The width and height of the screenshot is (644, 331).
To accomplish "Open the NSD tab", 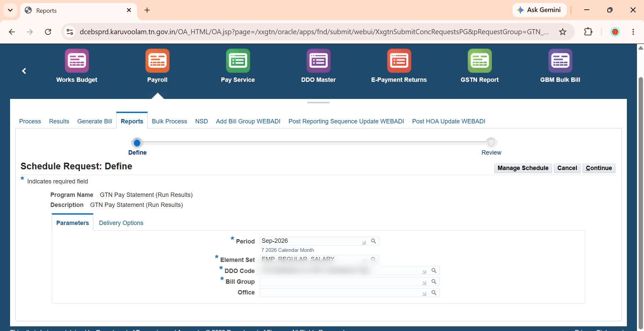I will 201,121.
